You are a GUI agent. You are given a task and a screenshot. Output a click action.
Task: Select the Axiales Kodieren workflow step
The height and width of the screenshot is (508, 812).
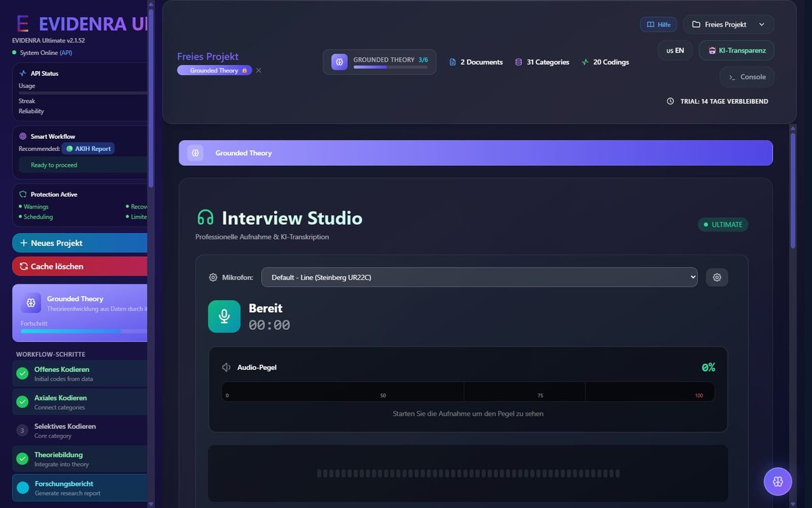coord(80,402)
